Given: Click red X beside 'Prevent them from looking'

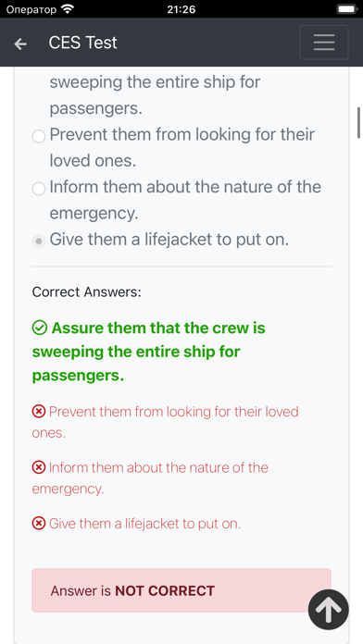Looking at the screenshot, I should click(x=39, y=411).
